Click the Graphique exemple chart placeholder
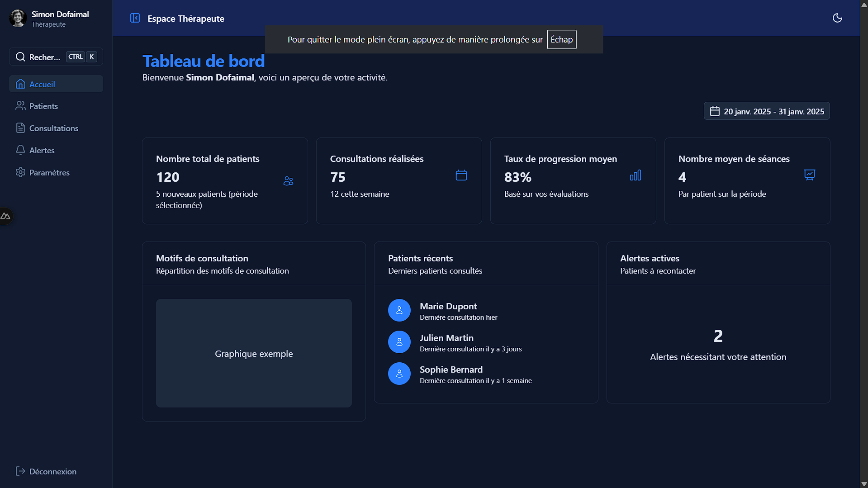This screenshot has height=488, width=868. click(254, 353)
